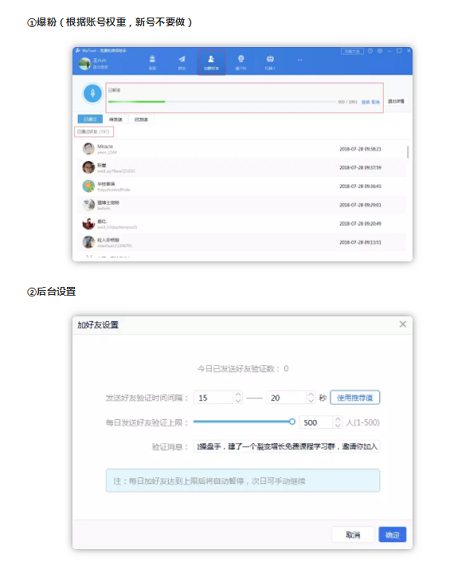Click the timestamp 2018-07-28 09:38:21
Screen dimensions: 450x565
coord(360,149)
